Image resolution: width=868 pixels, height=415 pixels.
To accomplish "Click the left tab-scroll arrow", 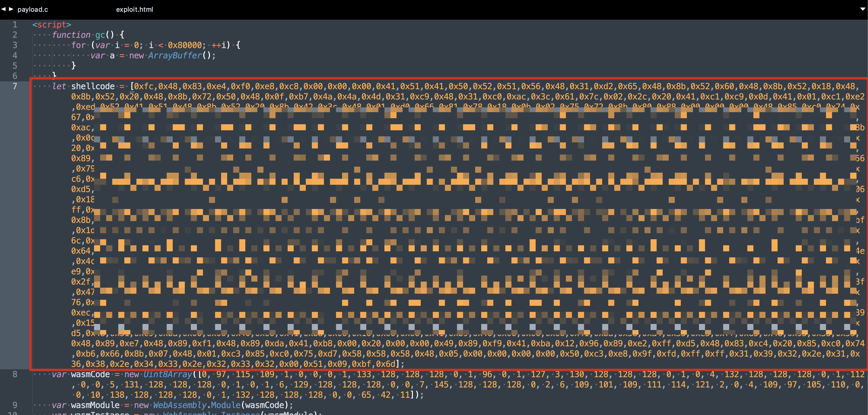I will click(3, 9).
